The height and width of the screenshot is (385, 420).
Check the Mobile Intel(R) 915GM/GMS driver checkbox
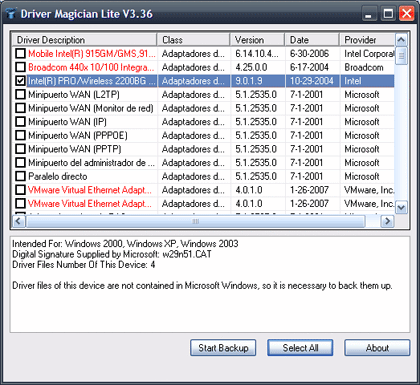[x=21, y=53]
